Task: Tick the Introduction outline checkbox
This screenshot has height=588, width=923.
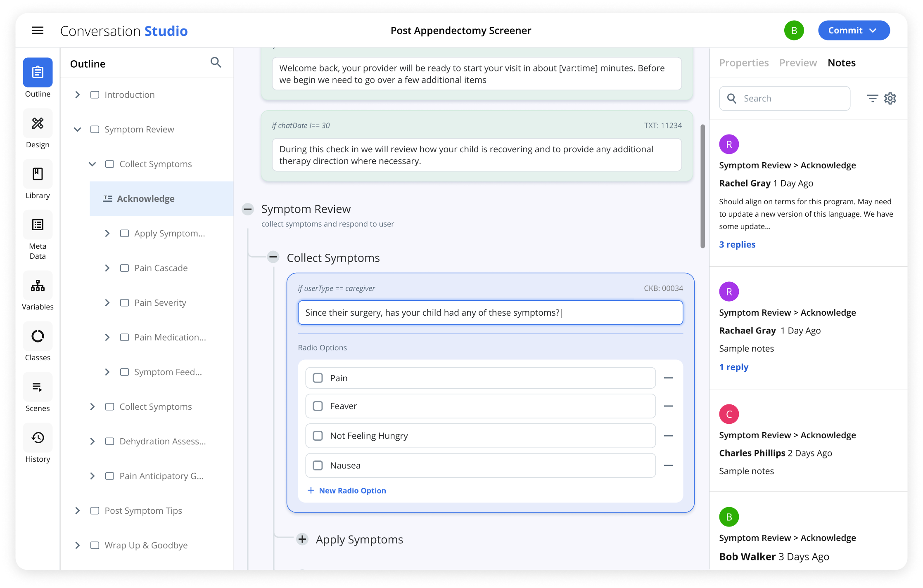Action: pyautogui.click(x=95, y=95)
